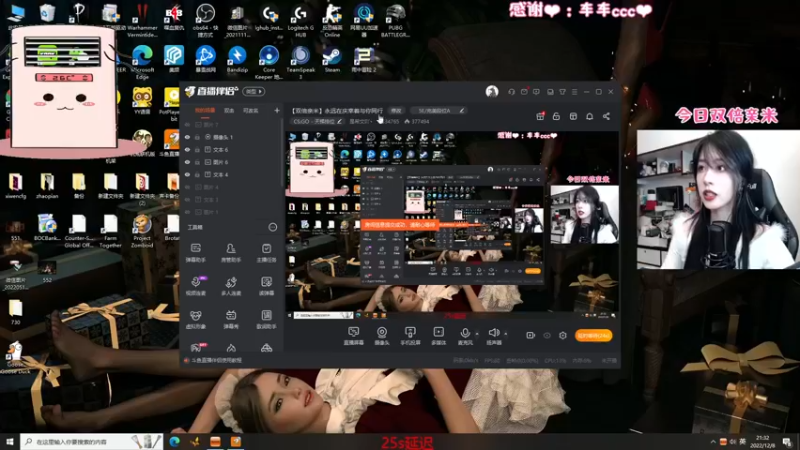Open the mode switch pill next to app logo
The image size is (800, 450).
tap(254, 92)
